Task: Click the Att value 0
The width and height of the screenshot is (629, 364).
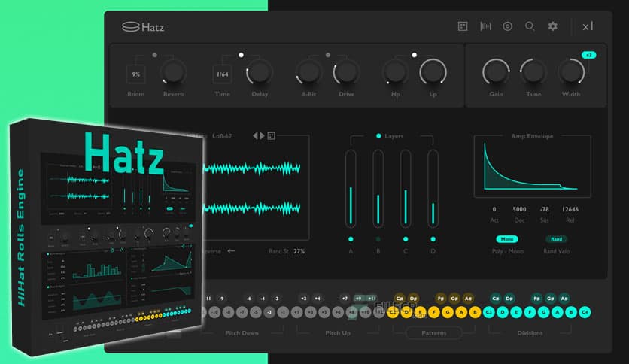Action: coord(494,209)
